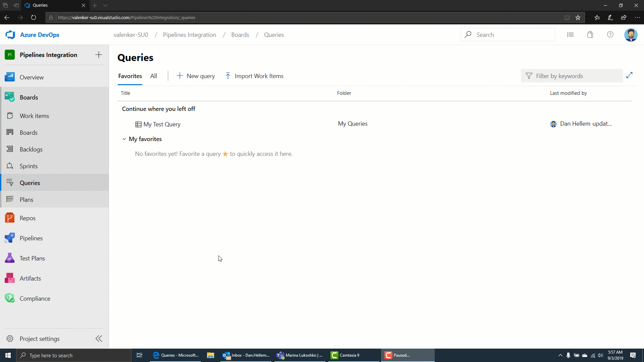The width and height of the screenshot is (644, 362).
Task: Open Artifacts section in sidebar
Action: pos(30,278)
